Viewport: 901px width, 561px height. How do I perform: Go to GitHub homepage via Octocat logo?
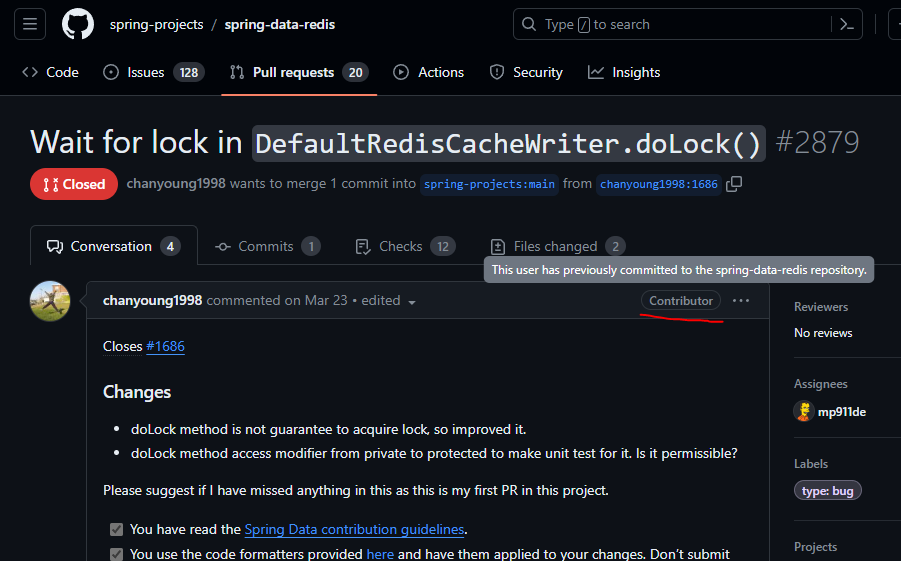coord(78,24)
